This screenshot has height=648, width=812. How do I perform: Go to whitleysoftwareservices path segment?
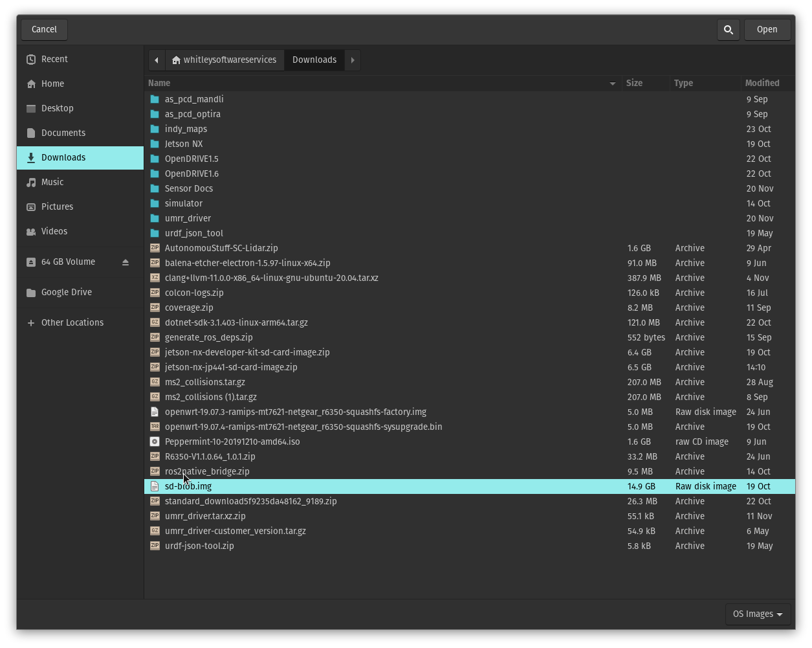[225, 60]
